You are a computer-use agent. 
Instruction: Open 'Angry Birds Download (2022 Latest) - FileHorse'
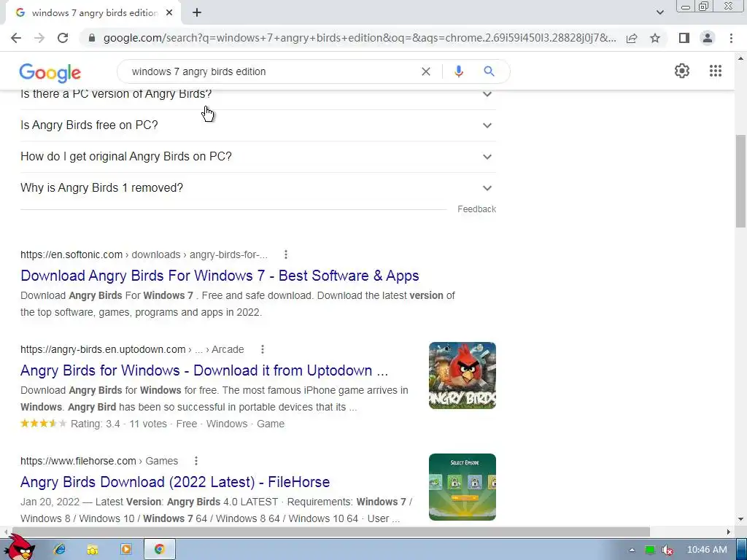point(175,482)
